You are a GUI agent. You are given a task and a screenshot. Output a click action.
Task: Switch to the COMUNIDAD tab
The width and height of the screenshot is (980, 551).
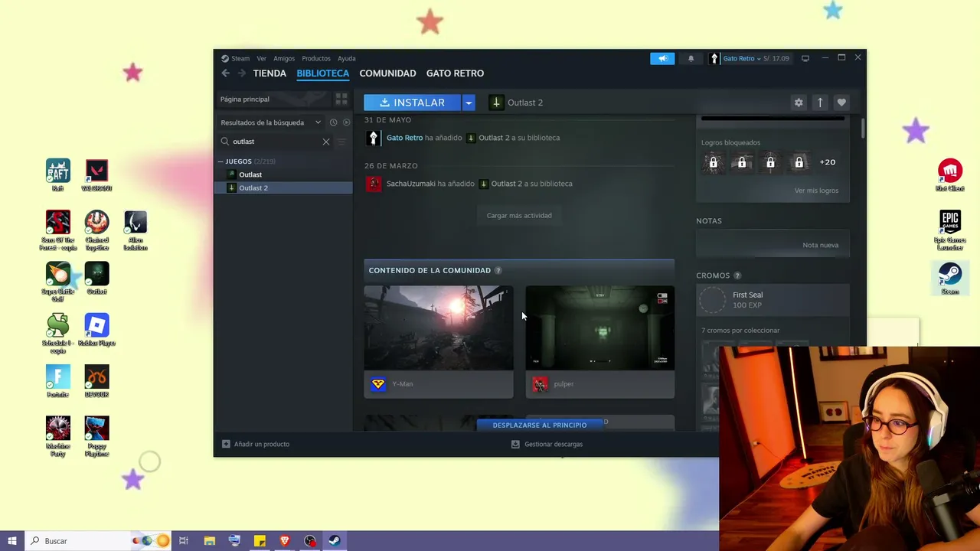click(x=387, y=73)
